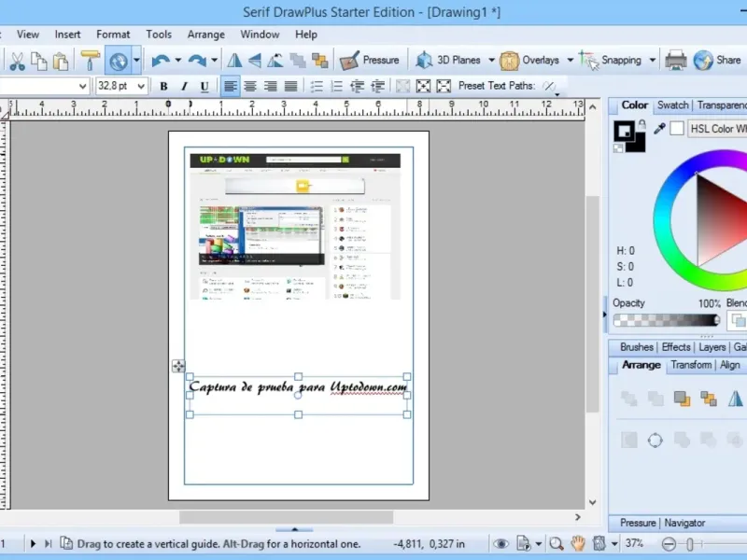Image resolution: width=747 pixels, height=560 pixels.
Task: Undo the last action
Action: [x=161, y=61]
